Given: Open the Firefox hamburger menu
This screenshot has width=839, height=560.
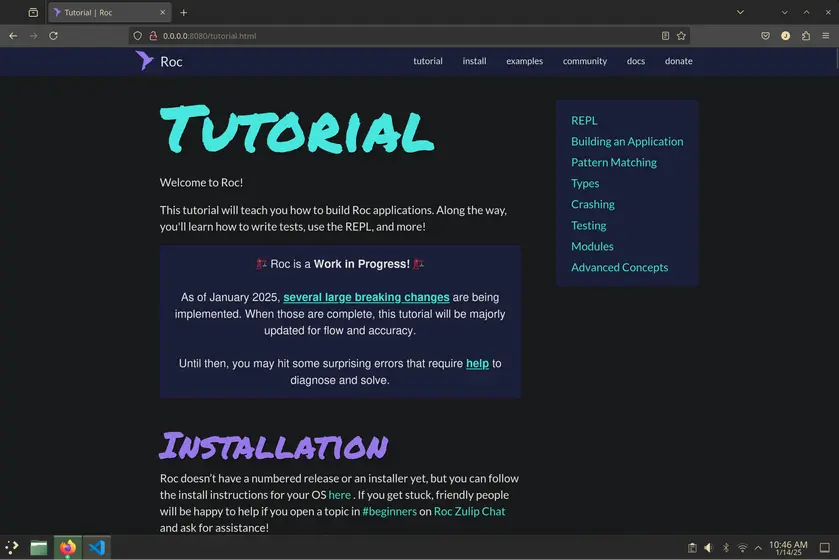Looking at the screenshot, I should pos(826,36).
